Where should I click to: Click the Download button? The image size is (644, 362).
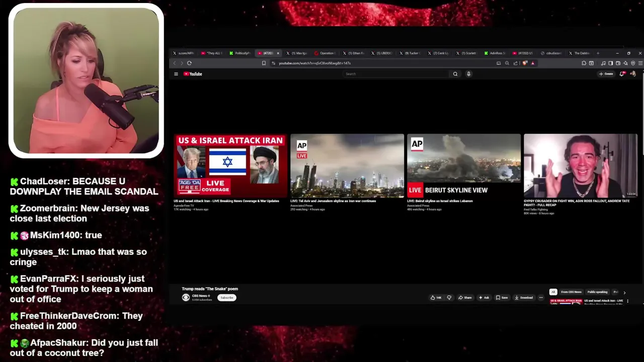tap(524, 298)
